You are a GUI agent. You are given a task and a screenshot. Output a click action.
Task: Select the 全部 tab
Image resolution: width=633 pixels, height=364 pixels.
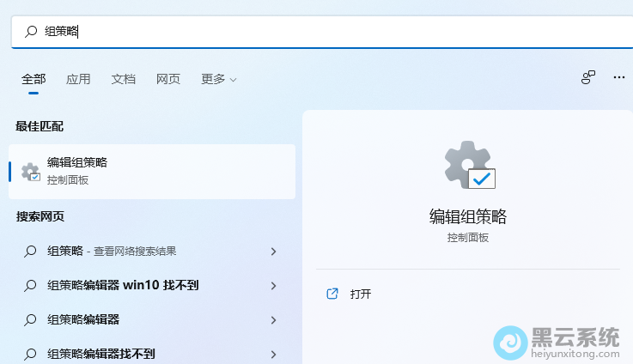[33, 79]
